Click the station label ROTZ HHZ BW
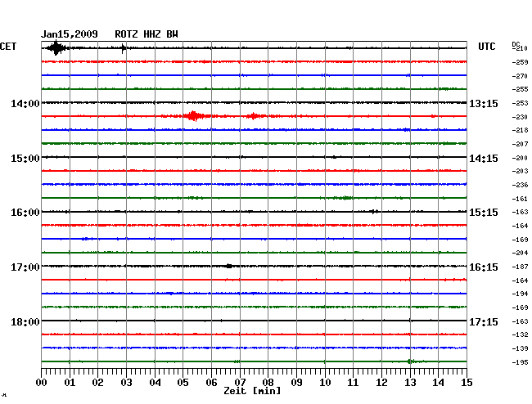532x404 pixels. (147, 34)
